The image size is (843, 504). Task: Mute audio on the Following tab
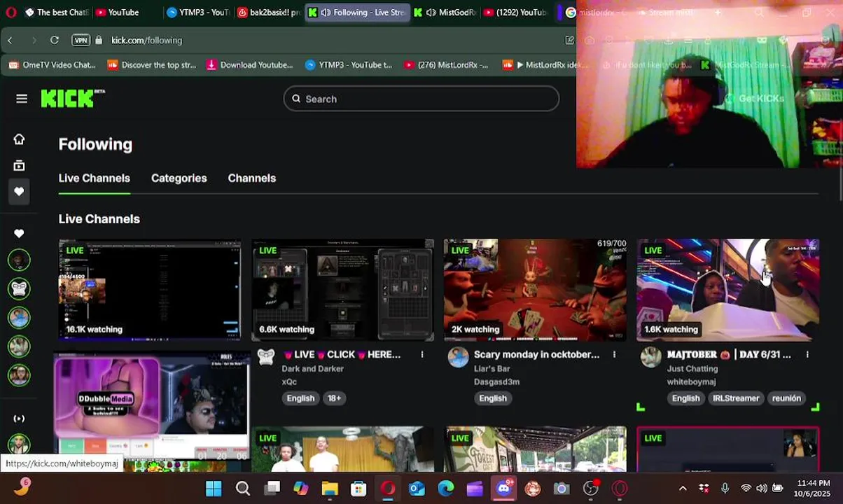click(326, 13)
